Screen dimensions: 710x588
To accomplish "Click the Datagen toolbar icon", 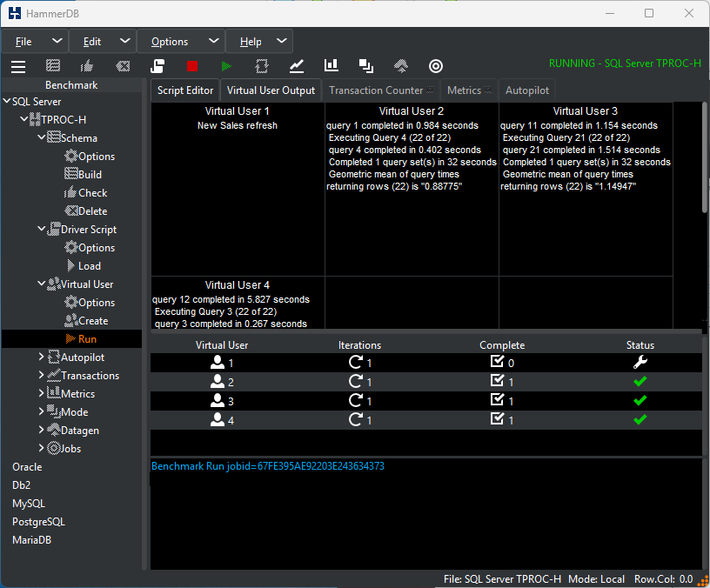I will tap(401, 66).
